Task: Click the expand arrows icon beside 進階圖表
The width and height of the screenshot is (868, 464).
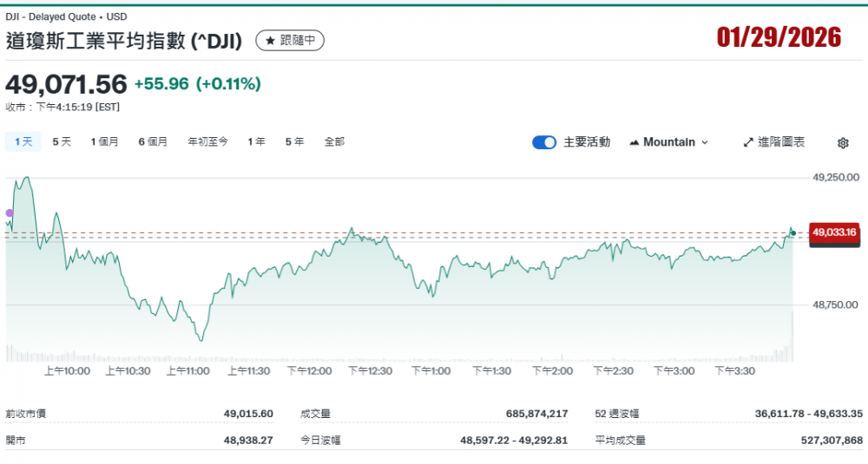Action: tap(748, 142)
